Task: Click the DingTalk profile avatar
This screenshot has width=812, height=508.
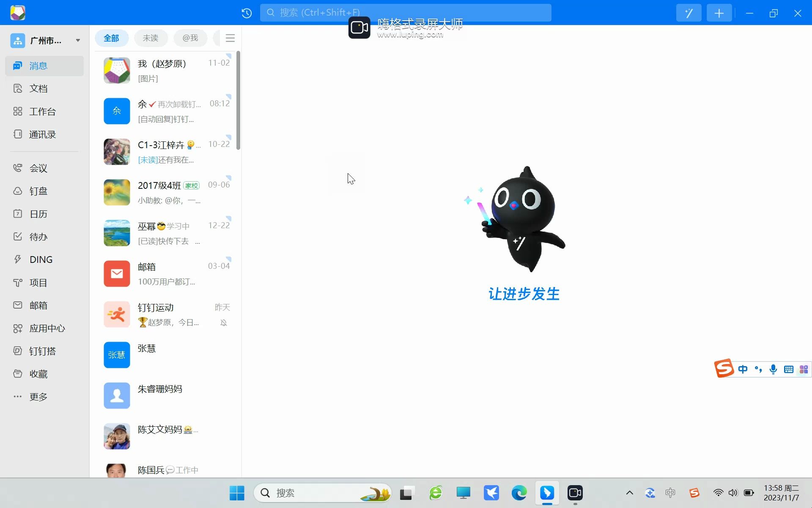Action: (18, 13)
